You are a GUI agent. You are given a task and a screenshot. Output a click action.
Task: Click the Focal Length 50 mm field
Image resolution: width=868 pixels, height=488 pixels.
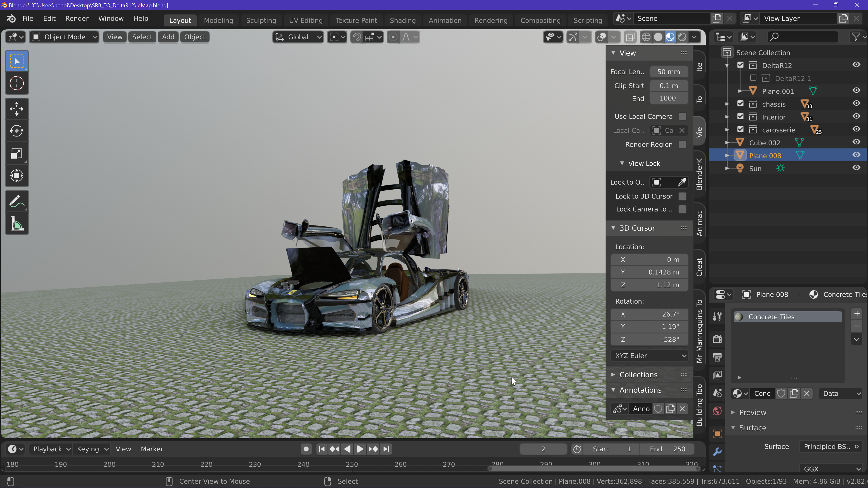coord(668,72)
